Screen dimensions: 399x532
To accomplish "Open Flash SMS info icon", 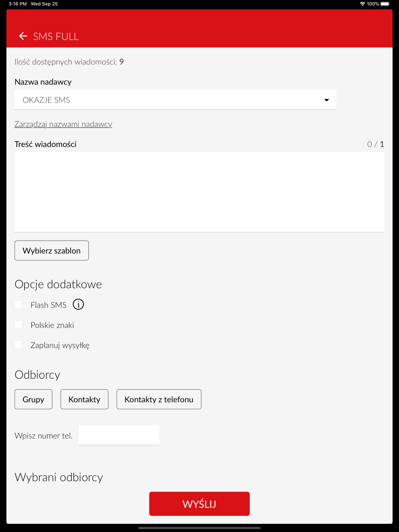I will pos(78,305).
